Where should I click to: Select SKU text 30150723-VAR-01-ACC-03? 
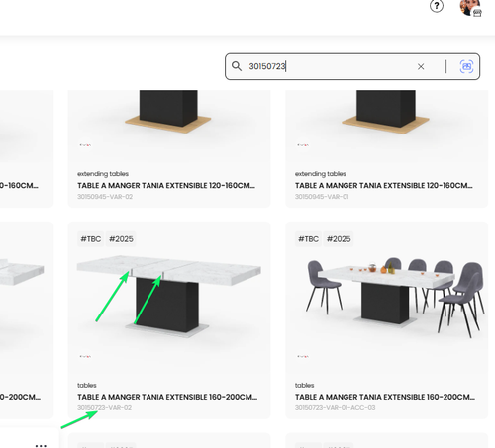coord(335,408)
